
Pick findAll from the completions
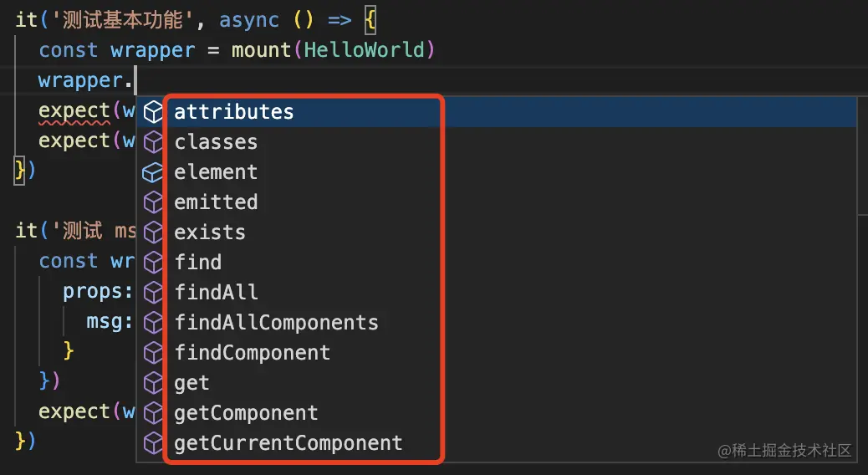pyautogui.click(x=496, y=293)
